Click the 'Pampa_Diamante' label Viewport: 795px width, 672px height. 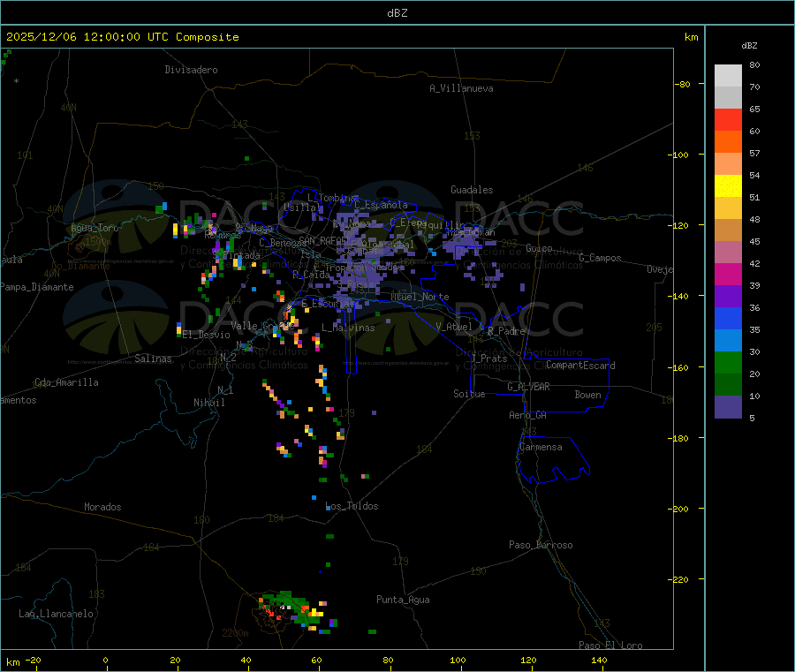click(36, 287)
